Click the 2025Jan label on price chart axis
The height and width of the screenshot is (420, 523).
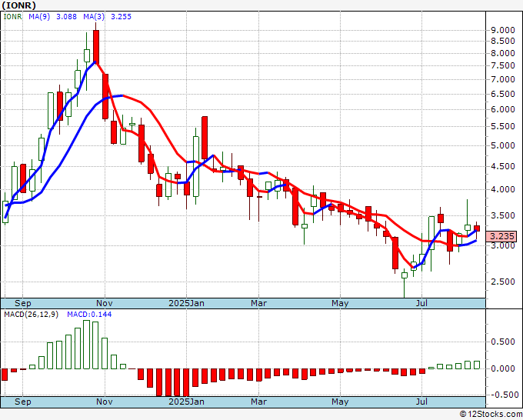(186, 303)
